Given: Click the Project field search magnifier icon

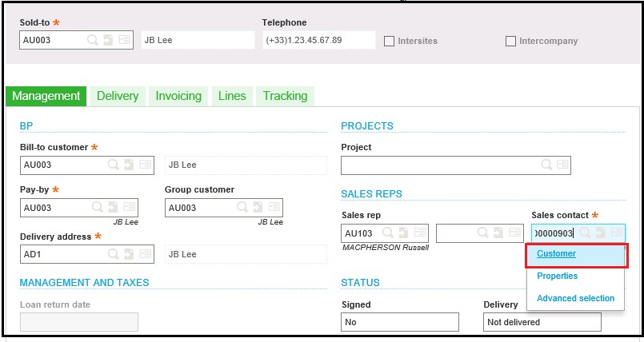Looking at the screenshot, I should tap(546, 165).
